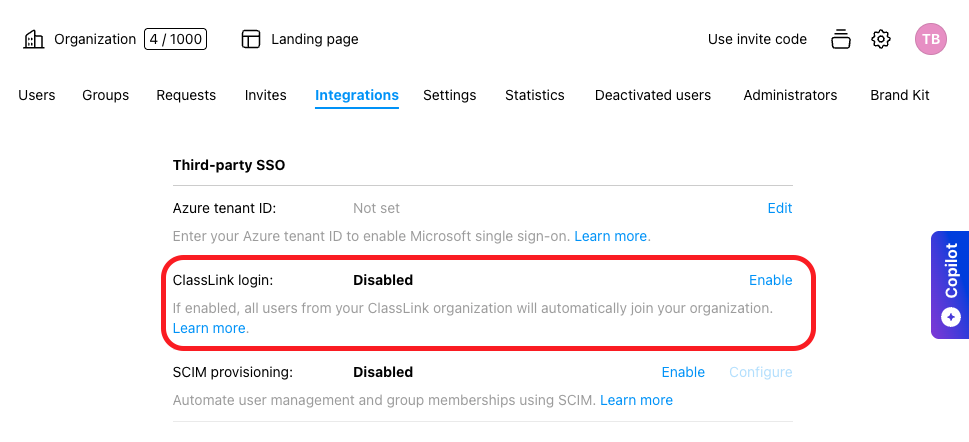969x442 pixels.
Task: Open the settings gear icon
Action: [881, 40]
